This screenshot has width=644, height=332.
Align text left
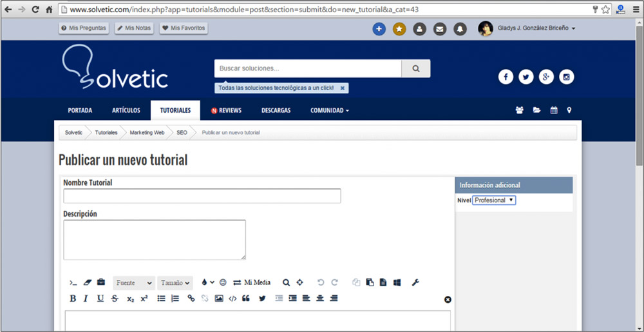click(x=306, y=298)
